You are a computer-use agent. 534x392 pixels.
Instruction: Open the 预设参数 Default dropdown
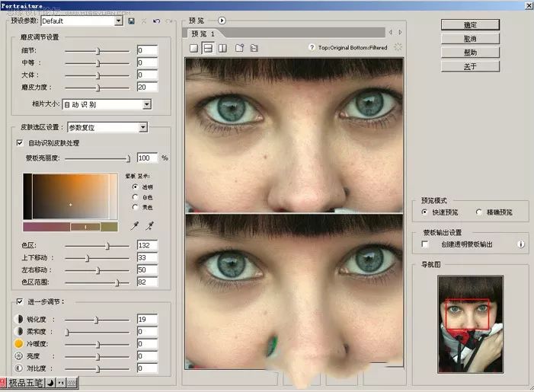pyautogui.click(x=118, y=21)
